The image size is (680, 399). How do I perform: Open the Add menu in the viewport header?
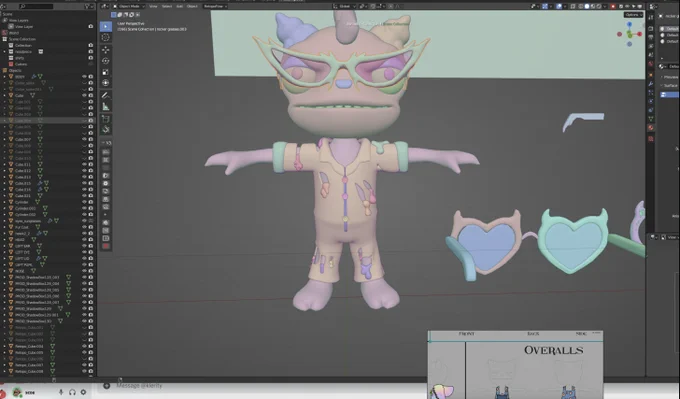pyautogui.click(x=179, y=7)
